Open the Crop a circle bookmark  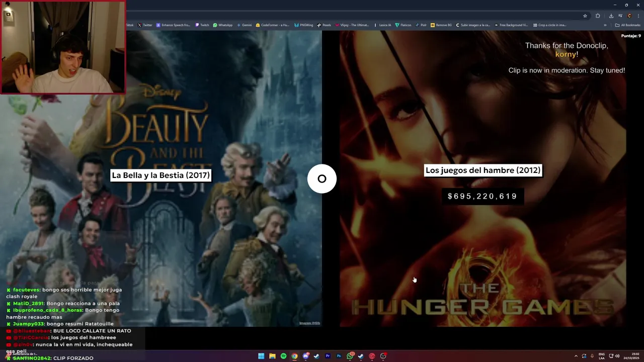(x=550, y=25)
